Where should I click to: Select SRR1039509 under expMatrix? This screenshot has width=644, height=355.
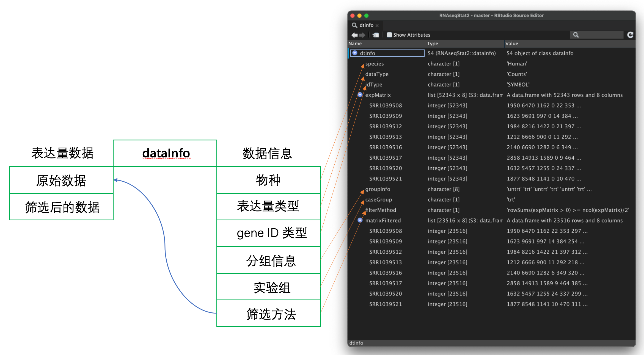(x=386, y=116)
